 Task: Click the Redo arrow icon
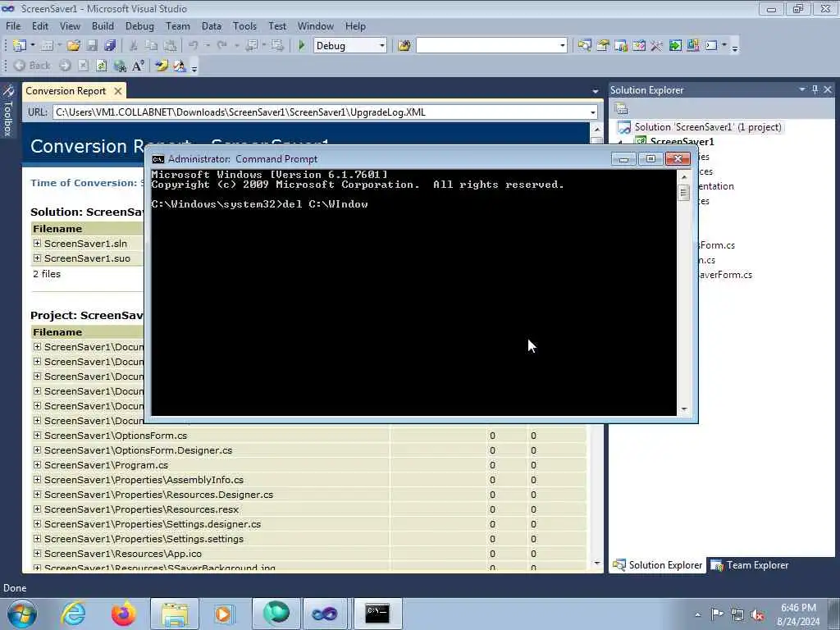(221, 46)
